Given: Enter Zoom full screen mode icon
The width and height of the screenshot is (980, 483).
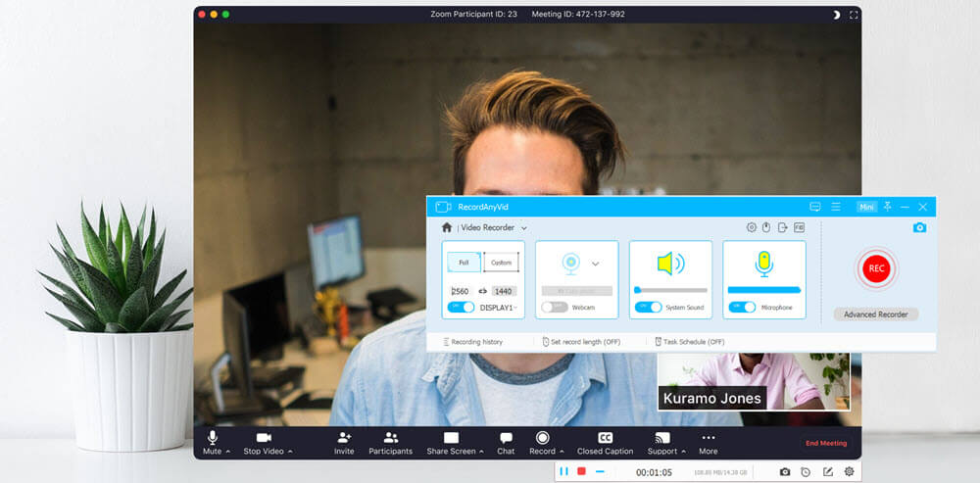Looking at the screenshot, I should coord(854,15).
